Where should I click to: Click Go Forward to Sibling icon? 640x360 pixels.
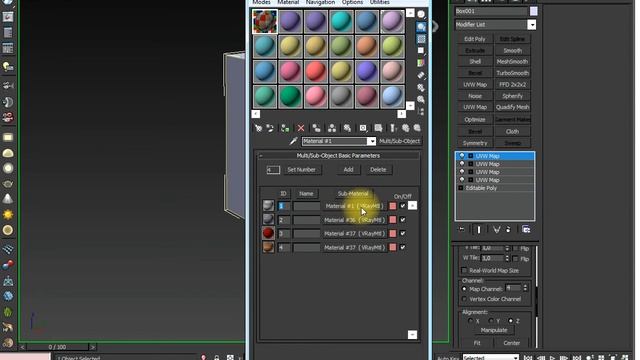point(417,128)
